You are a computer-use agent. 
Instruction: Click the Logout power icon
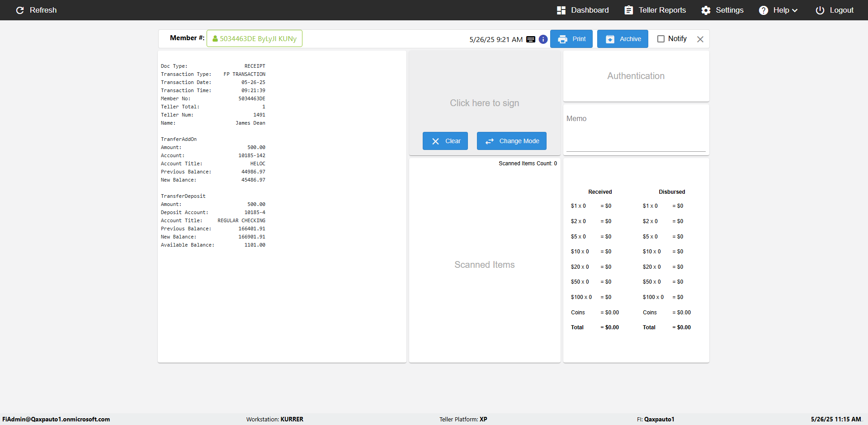click(x=820, y=10)
